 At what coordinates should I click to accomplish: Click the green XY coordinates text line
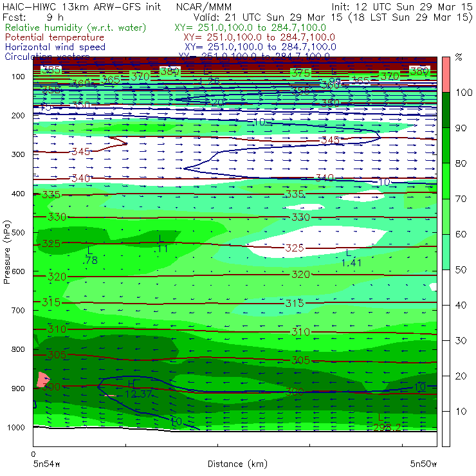tap(250, 28)
